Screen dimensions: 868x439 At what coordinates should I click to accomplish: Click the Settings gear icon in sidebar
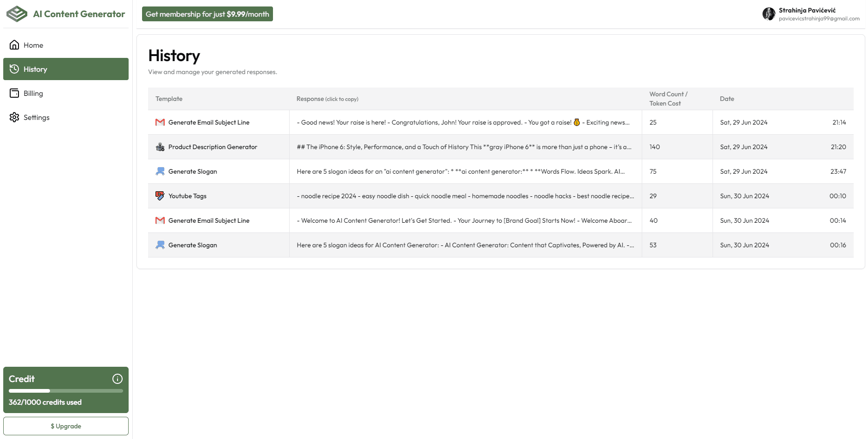(14, 117)
